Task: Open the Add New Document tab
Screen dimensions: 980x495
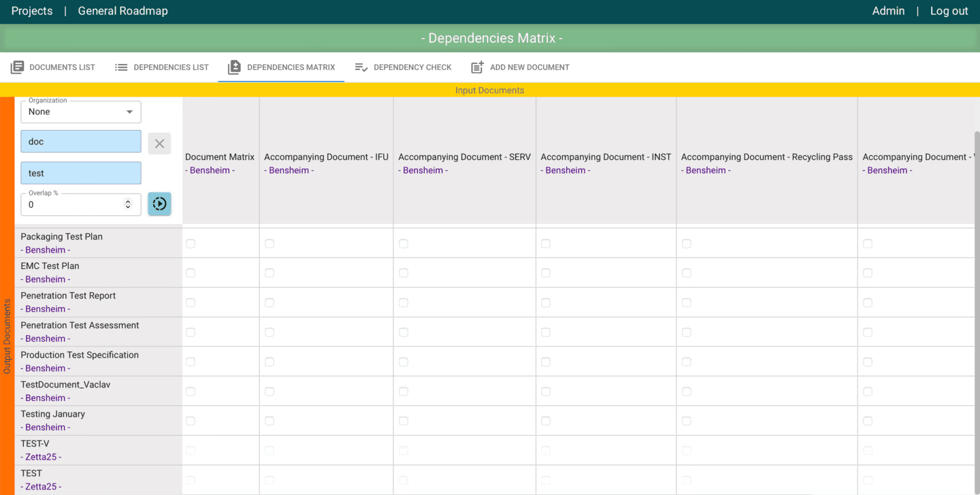Action: point(520,67)
